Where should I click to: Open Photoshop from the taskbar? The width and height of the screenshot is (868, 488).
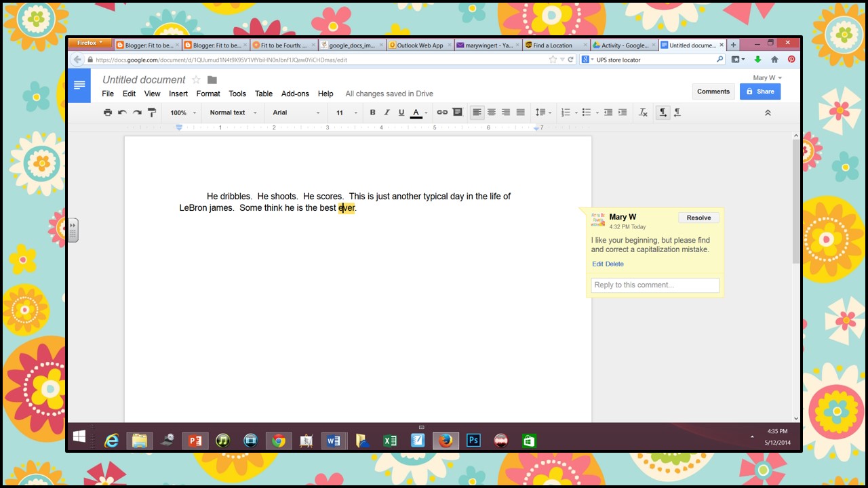click(x=473, y=441)
